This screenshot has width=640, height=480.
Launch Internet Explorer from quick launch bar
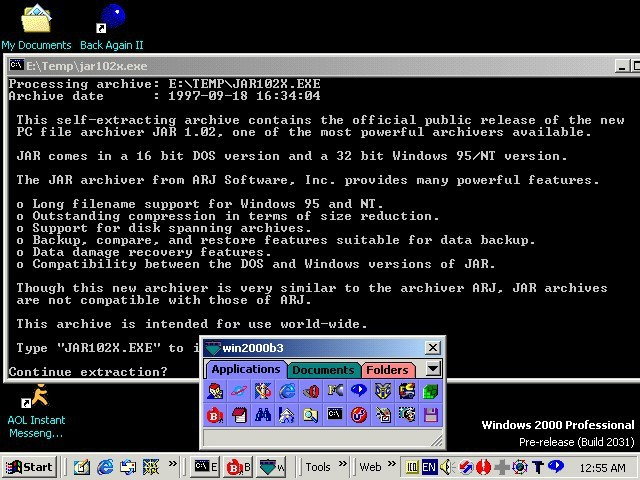105,467
